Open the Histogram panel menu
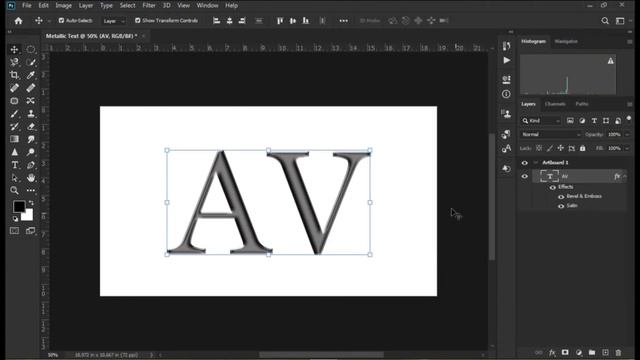 tap(629, 42)
